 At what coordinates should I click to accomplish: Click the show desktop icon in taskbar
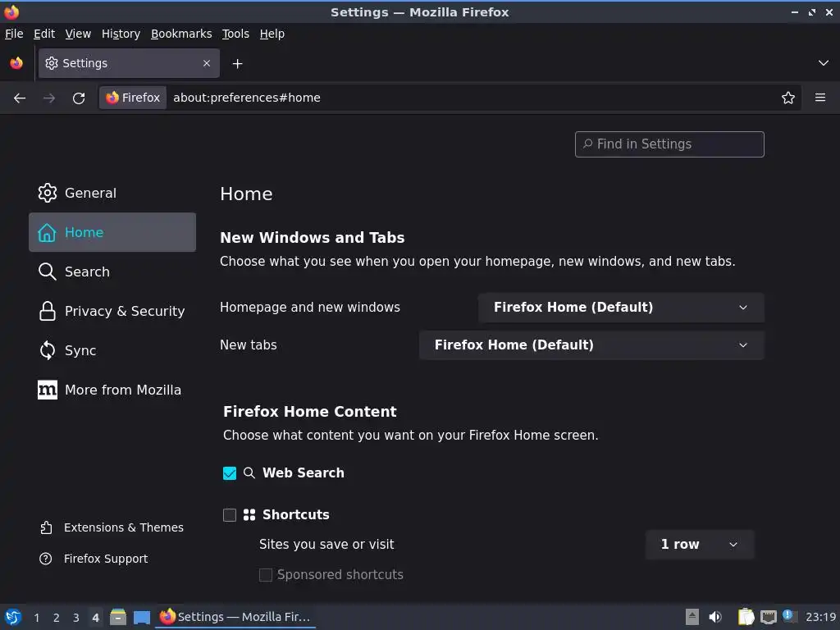click(x=142, y=617)
